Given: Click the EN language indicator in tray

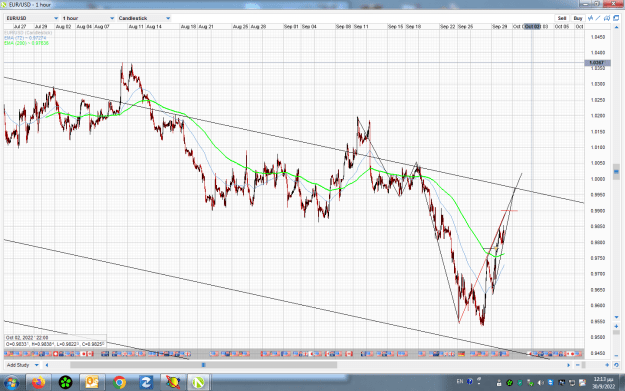Looking at the screenshot, I should 460,381.
